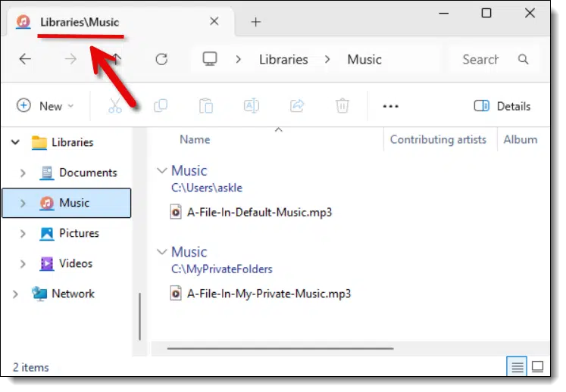566x392 pixels.
Task: Open the See more ellipsis menu
Action: coord(390,106)
